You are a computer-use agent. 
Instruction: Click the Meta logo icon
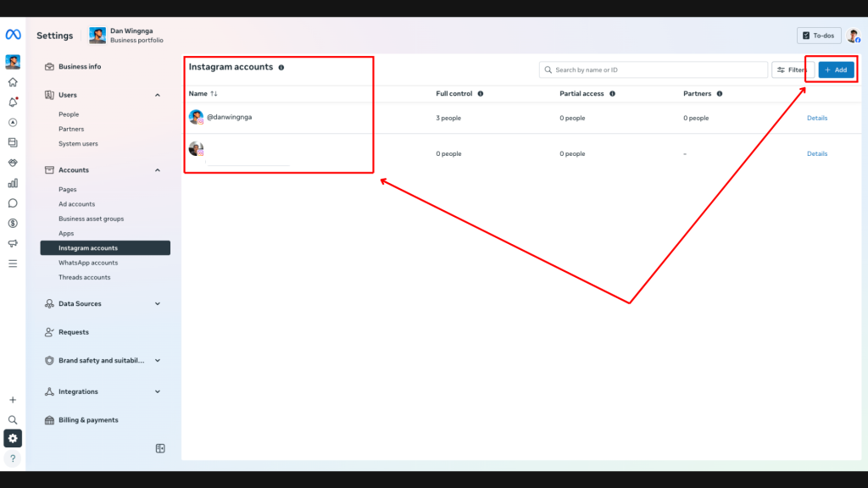click(13, 35)
